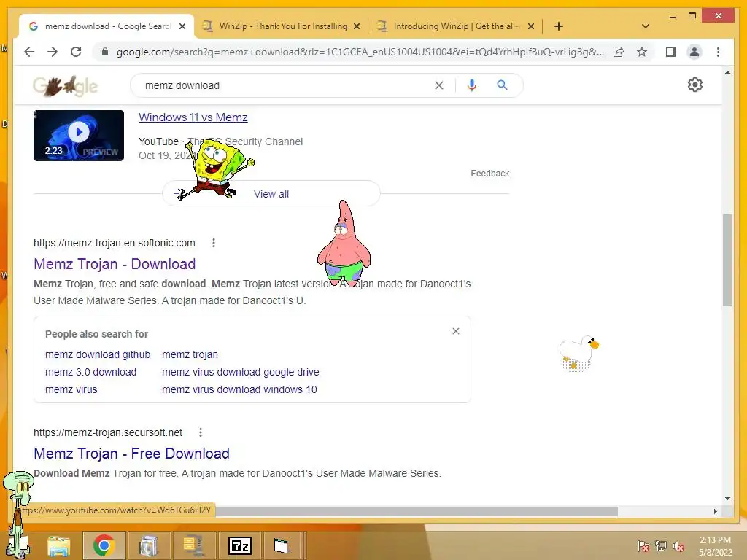747x560 pixels.
Task: Open the Chrome profile avatar
Action: pos(694,52)
